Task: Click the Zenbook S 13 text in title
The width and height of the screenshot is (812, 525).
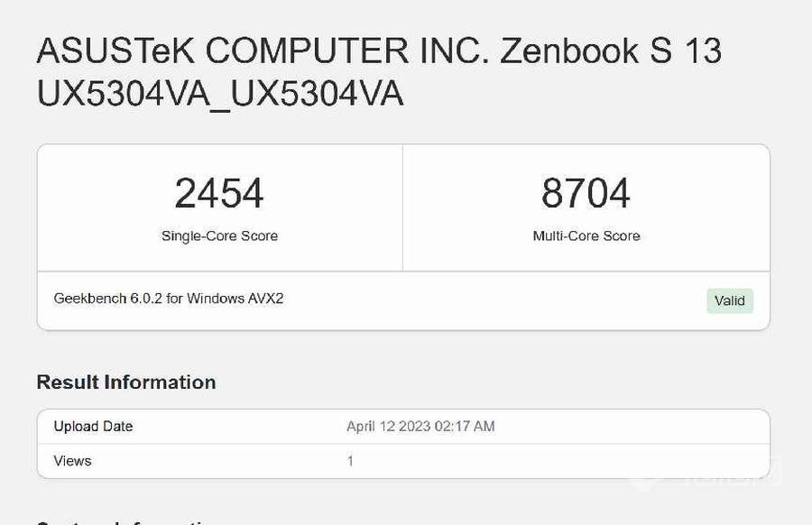Action: pos(611,51)
